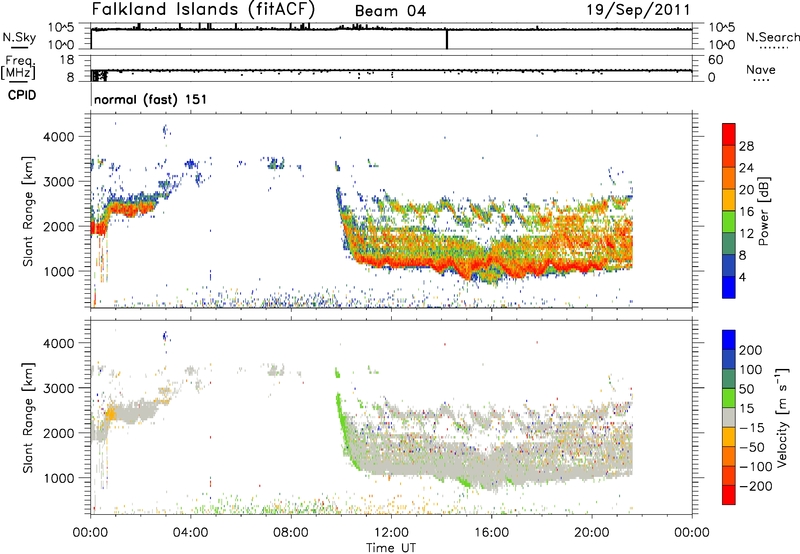
Task: Click the N.Search legend label
Action: point(772,37)
